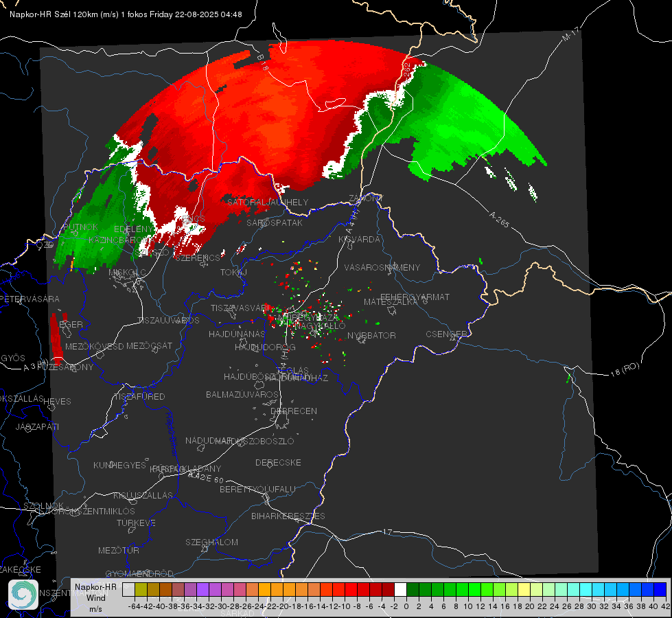Click the '18 (RO)' road label
The height and width of the screenshot is (618, 672).
[x=625, y=369]
